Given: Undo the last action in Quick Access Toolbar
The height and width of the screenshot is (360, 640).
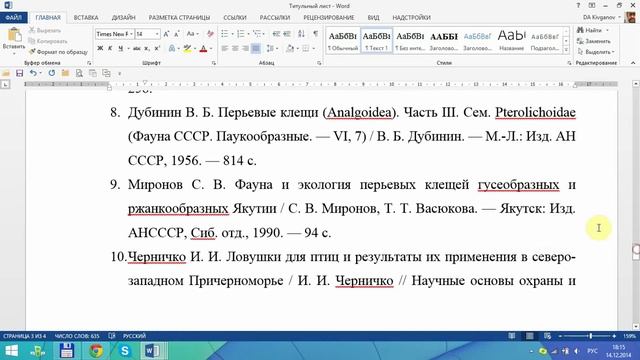Looking at the screenshot, I should tap(33, 73).
